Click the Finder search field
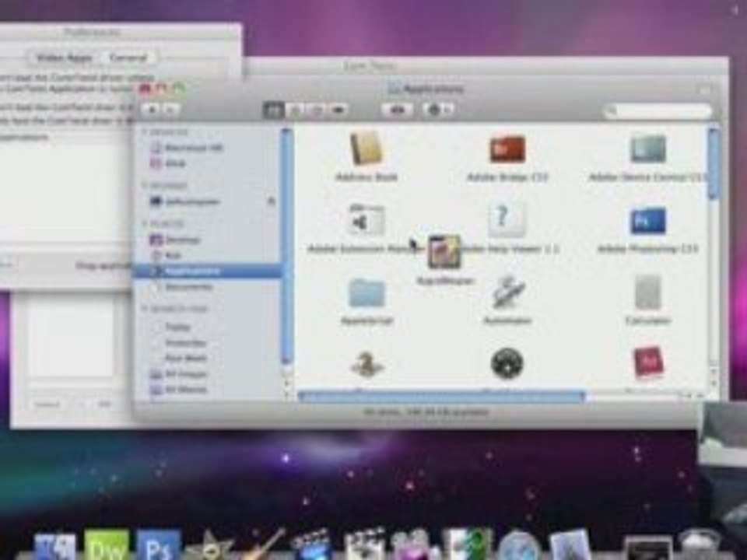The height and width of the screenshot is (560, 747). tap(658, 111)
